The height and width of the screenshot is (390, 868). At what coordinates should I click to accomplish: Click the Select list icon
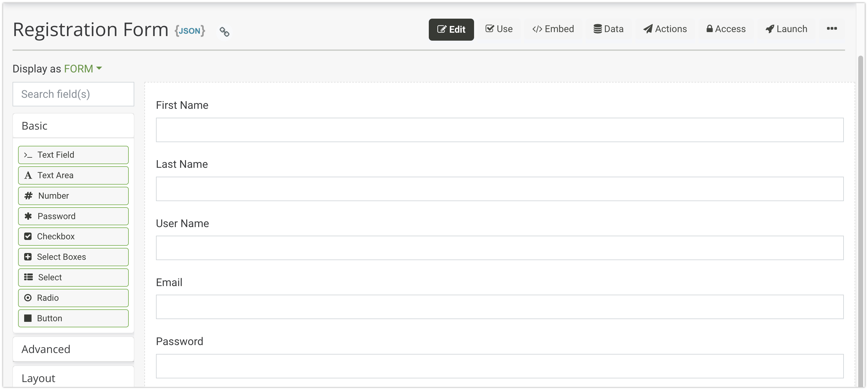pos(28,278)
